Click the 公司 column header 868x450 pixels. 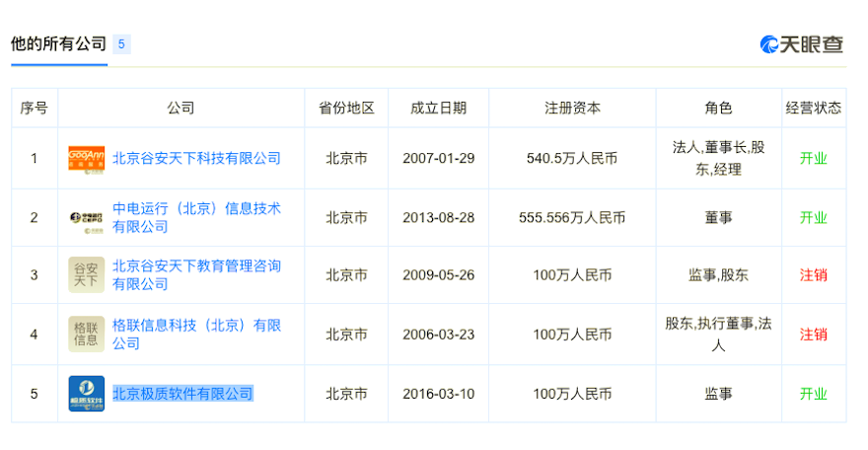pos(181,108)
